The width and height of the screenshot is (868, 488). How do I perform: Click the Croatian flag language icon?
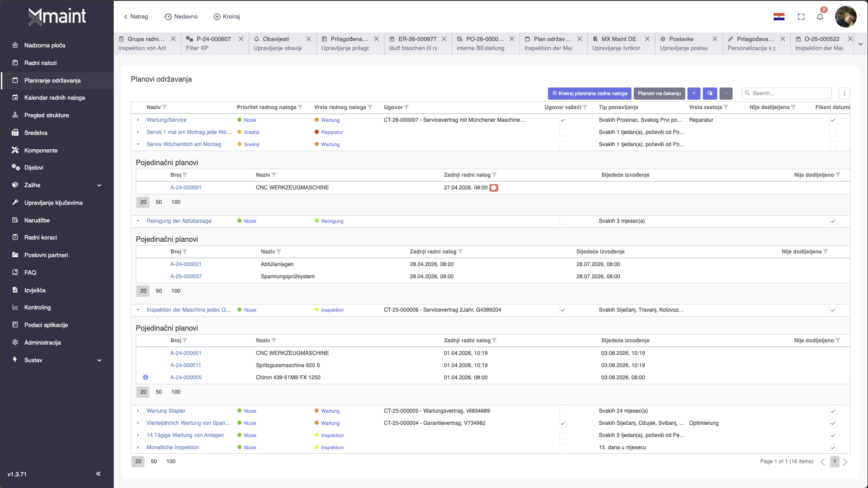pyautogui.click(x=779, y=17)
